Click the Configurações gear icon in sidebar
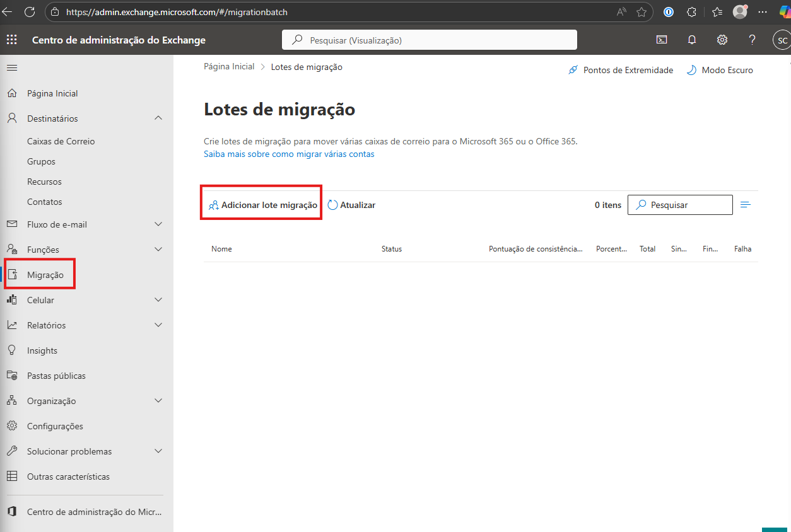Screen dimensions: 791x532 click(x=12, y=426)
